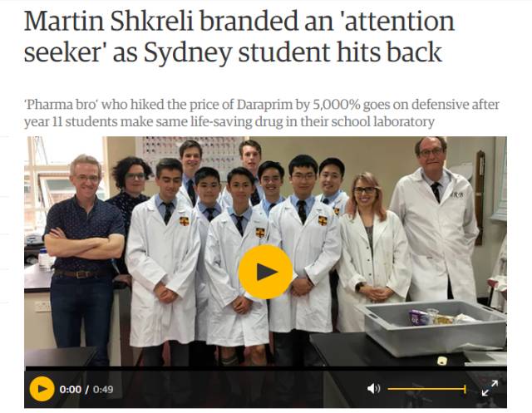The image size is (532, 413).
Task: Click the middle of the yellow volume slider
Action: (426, 389)
